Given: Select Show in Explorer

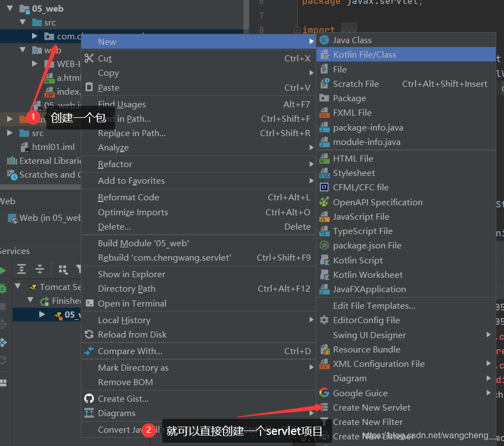Looking at the screenshot, I should coord(198,274).
